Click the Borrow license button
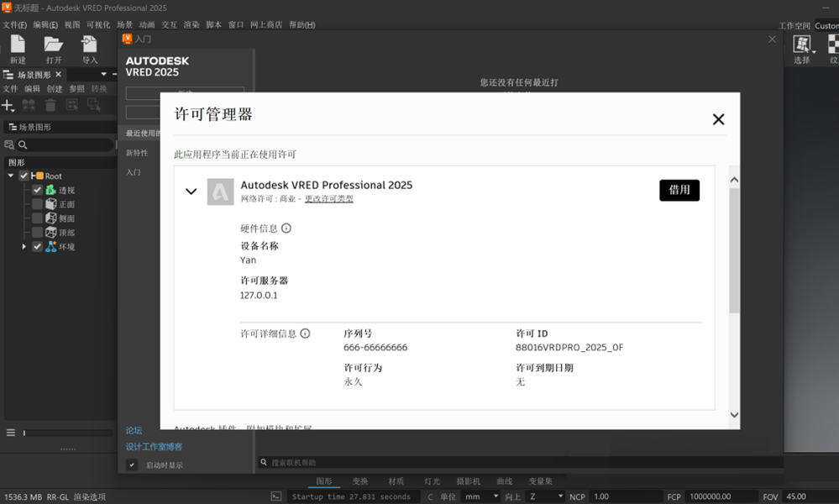The height and width of the screenshot is (504, 839). pos(679,190)
